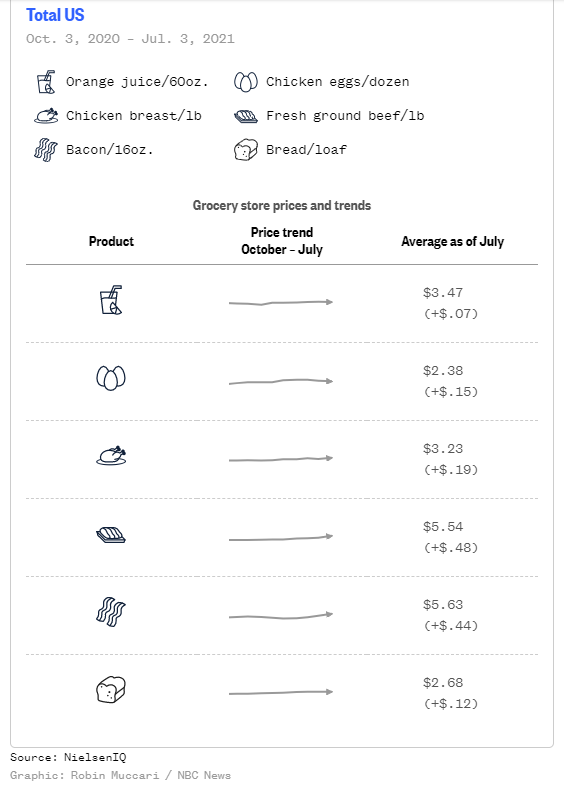
Task: Click the orange juice price trend line
Action: tap(281, 303)
